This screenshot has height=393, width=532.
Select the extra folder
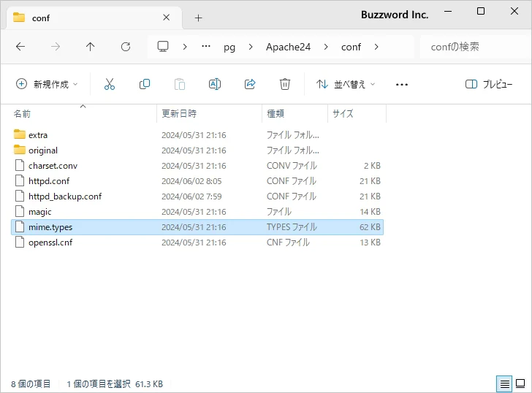click(197, 135)
